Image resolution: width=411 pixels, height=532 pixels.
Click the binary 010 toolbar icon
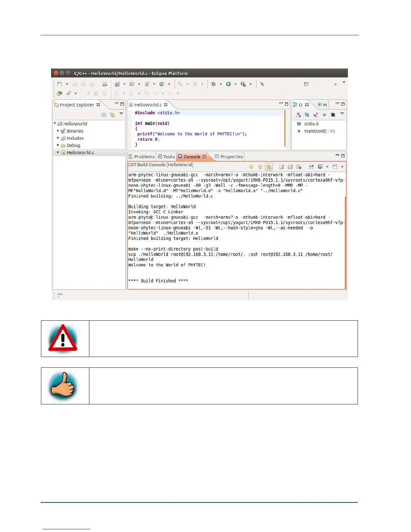pyautogui.click(x=105, y=84)
